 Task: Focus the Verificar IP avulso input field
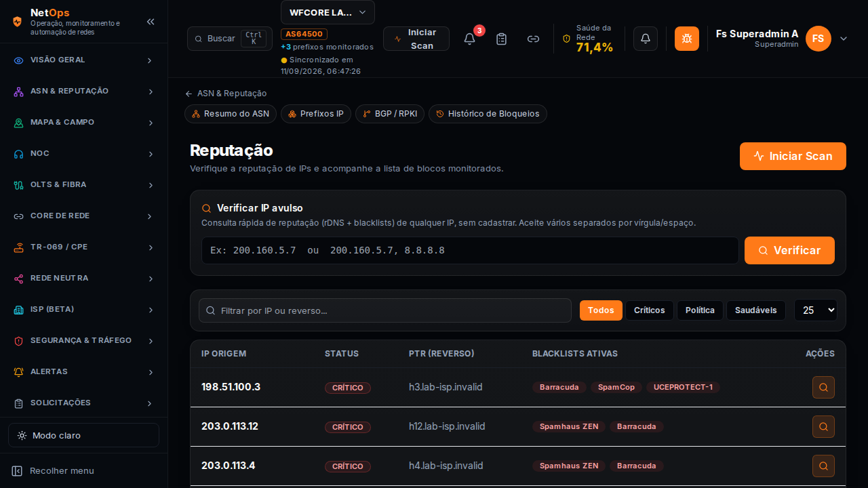click(470, 250)
